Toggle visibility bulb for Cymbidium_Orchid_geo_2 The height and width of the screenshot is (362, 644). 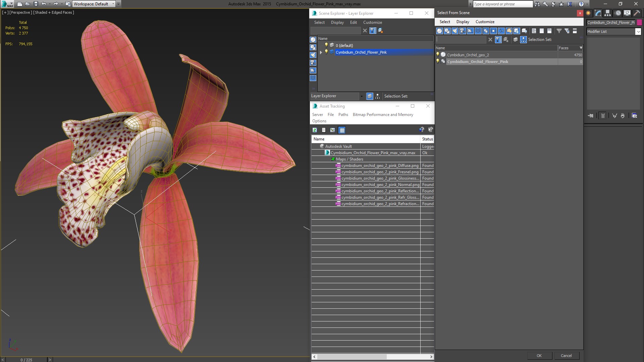pyautogui.click(x=437, y=55)
